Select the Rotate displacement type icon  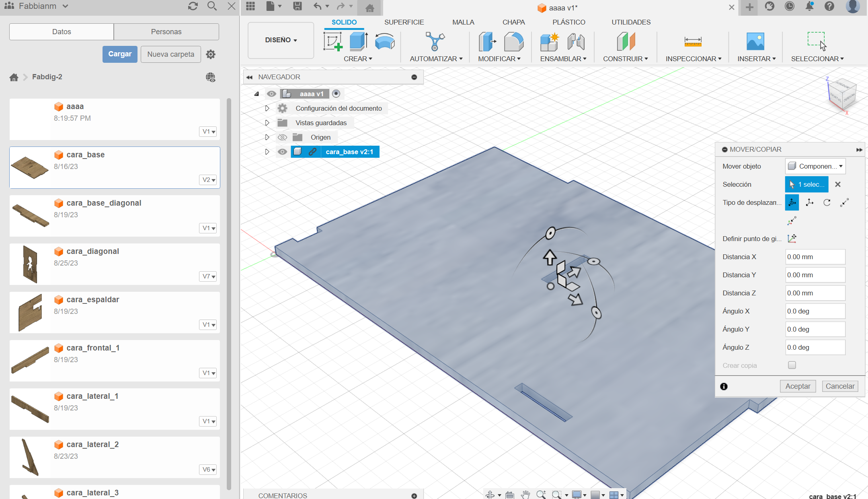[827, 202]
